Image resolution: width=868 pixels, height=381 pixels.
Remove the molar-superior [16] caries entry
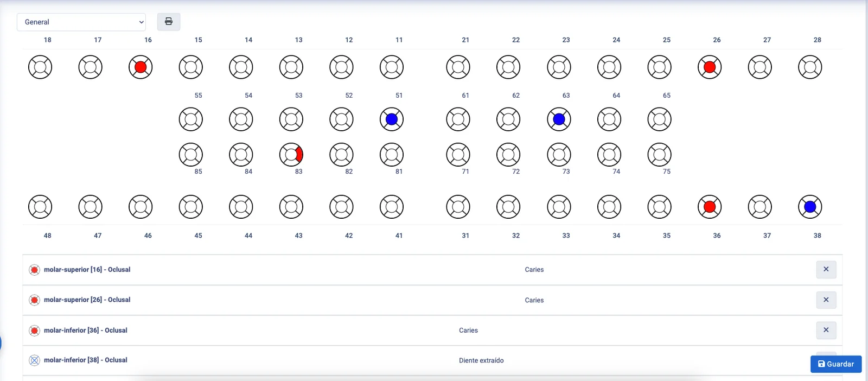click(826, 269)
